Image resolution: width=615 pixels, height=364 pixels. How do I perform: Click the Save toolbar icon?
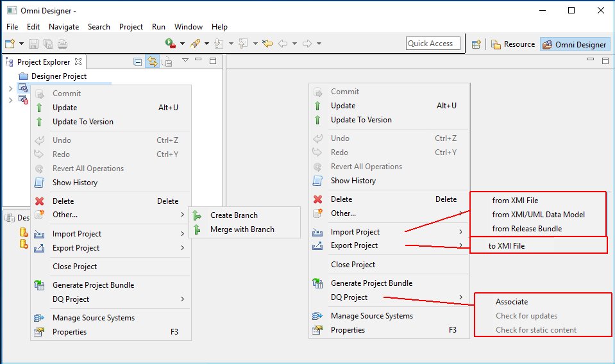(x=34, y=44)
